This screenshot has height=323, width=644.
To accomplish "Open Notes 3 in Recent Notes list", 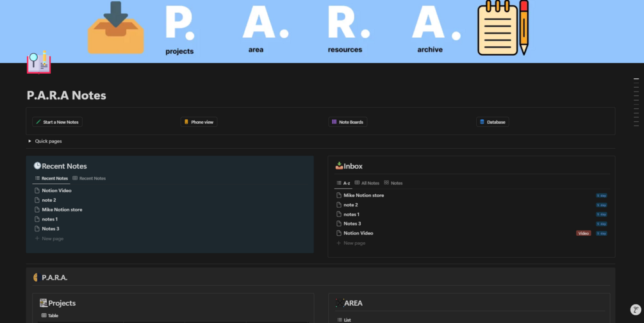I will pyautogui.click(x=51, y=229).
